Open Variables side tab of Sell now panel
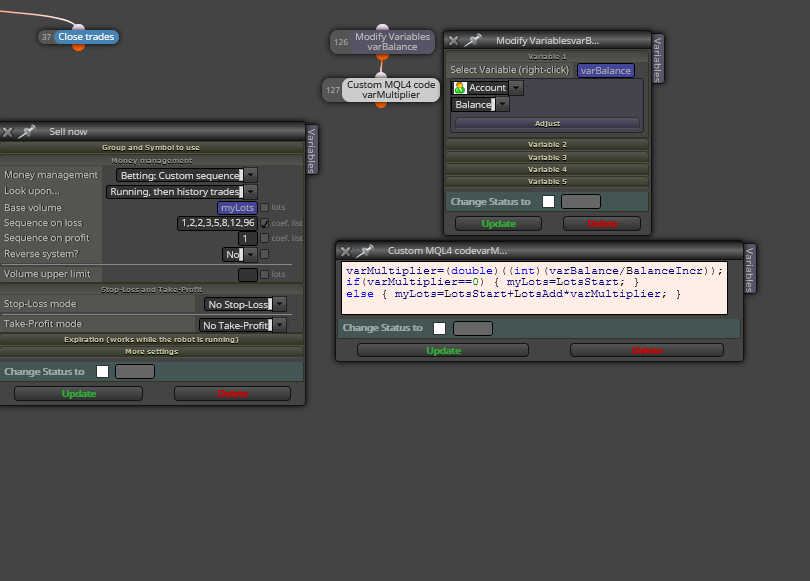This screenshot has width=810, height=581. (311, 150)
